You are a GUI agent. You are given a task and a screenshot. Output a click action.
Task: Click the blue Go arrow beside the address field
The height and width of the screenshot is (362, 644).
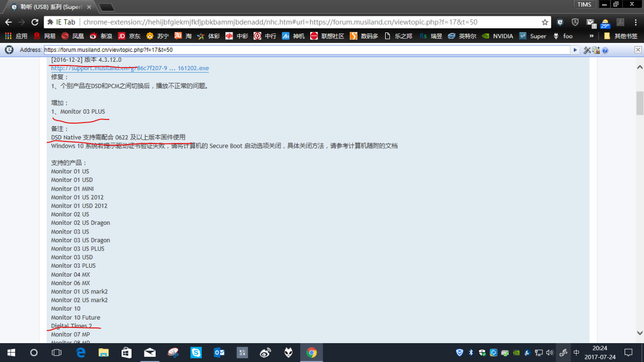pos(575,50)
